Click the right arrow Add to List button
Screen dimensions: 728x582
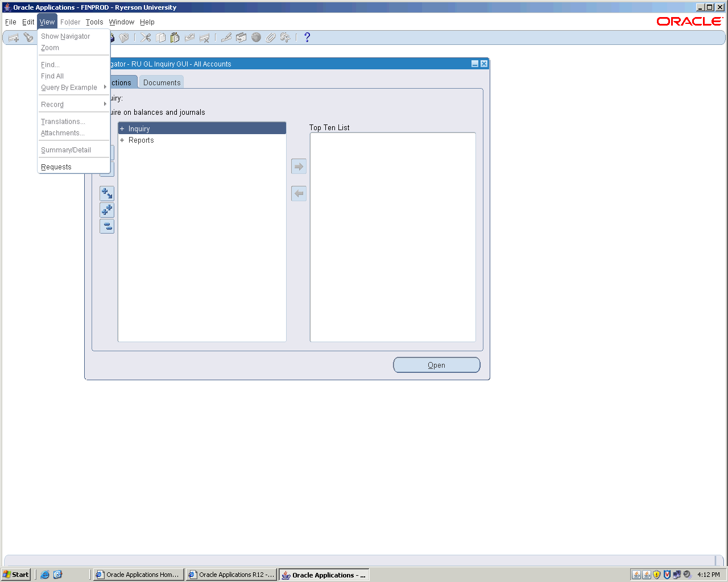pyautogui.click(x=299, y=167)
